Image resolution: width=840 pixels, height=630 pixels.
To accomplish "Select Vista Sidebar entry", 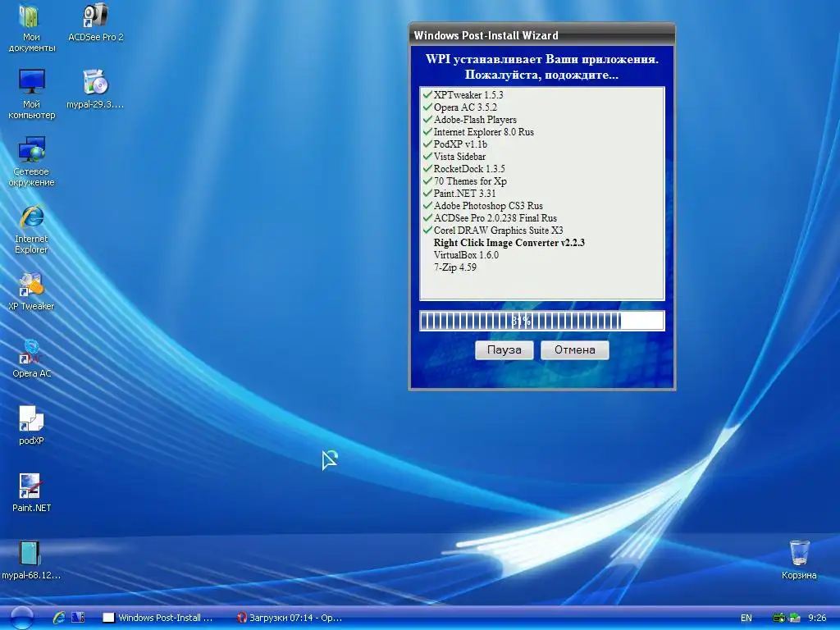I will coord(459,157).
